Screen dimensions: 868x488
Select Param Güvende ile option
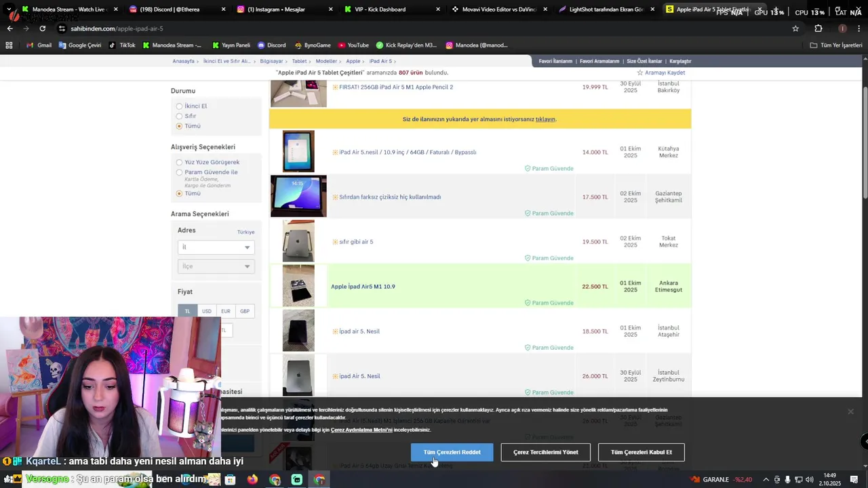coord(179,172)
